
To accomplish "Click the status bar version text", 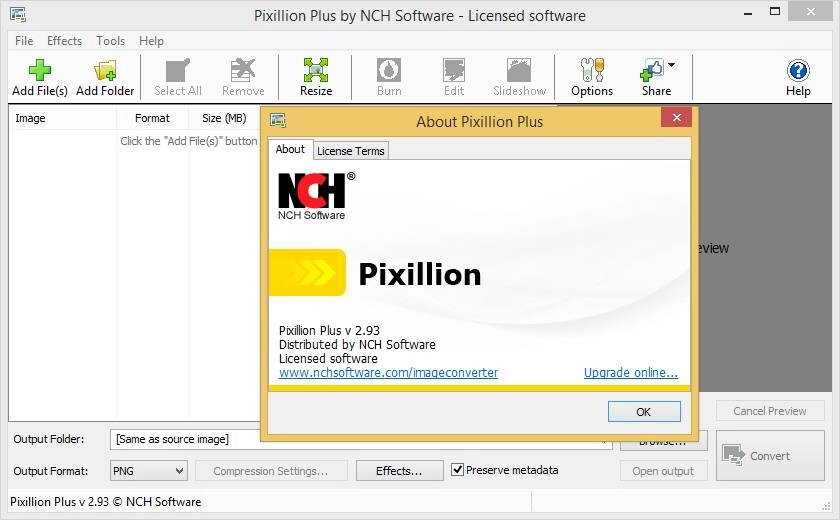I will coord(106,502).
